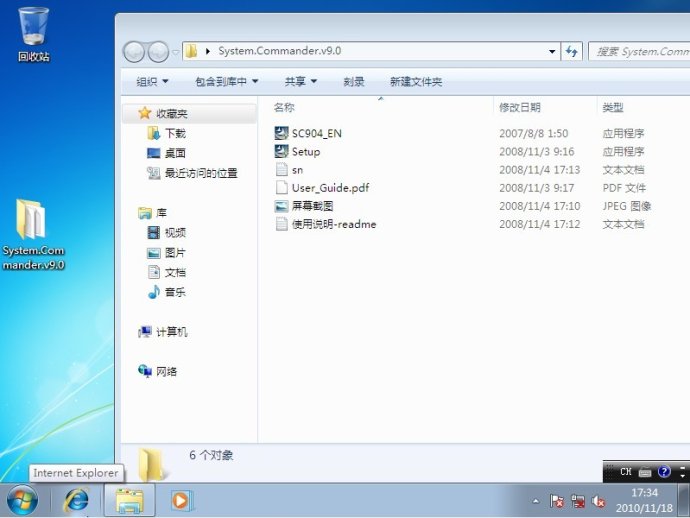
Task: Open the address bar history dropdown
Action: (552, 51)
